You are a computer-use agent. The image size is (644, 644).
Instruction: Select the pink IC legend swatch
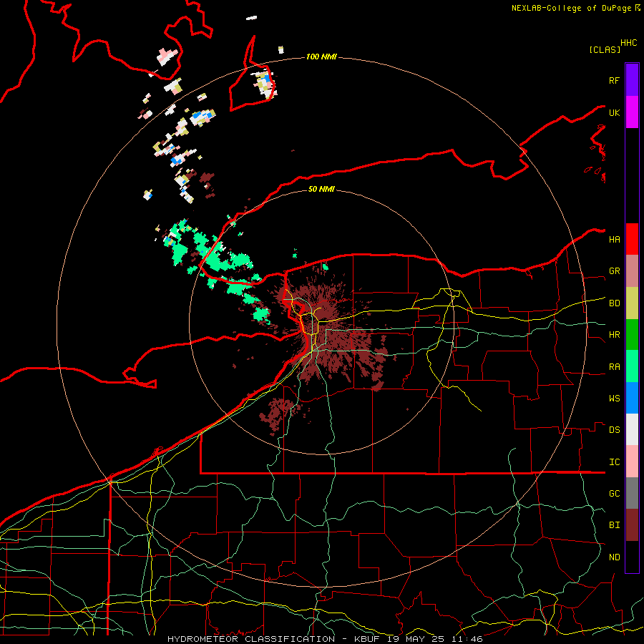pyautogui.click(x=632, y=462)
